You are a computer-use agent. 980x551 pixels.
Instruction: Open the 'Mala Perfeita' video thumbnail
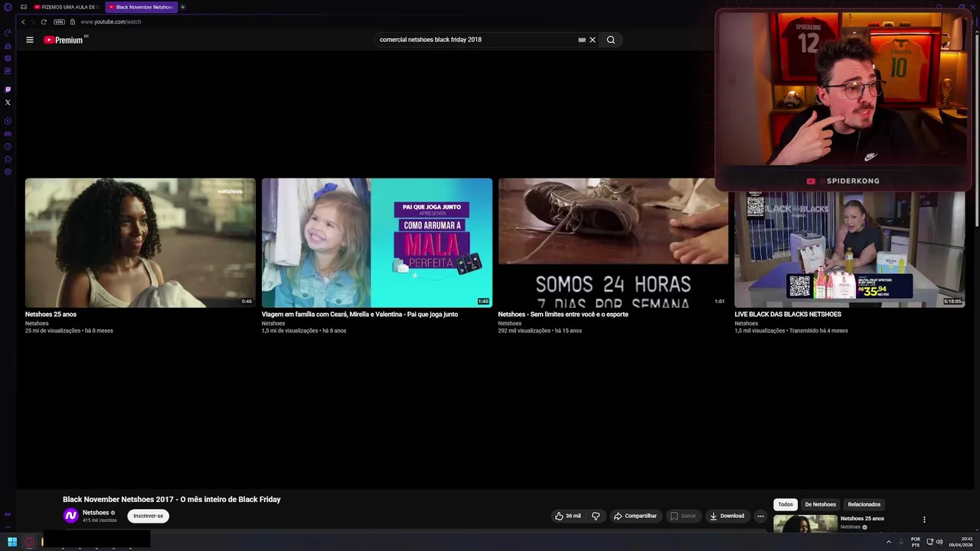pyautogui.click(x=377, y=243)
